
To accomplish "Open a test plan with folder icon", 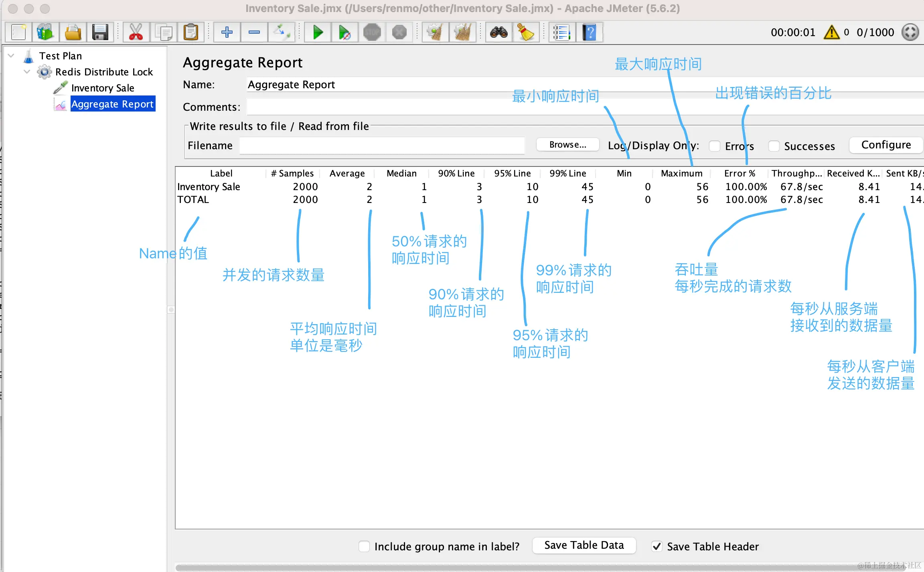I will 73,32.
